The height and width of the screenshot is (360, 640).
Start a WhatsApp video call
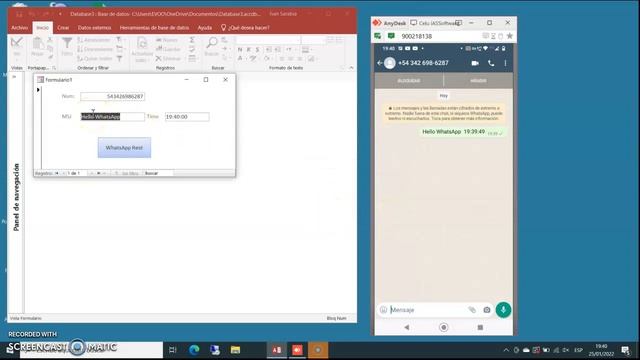(x=475, y=63)
